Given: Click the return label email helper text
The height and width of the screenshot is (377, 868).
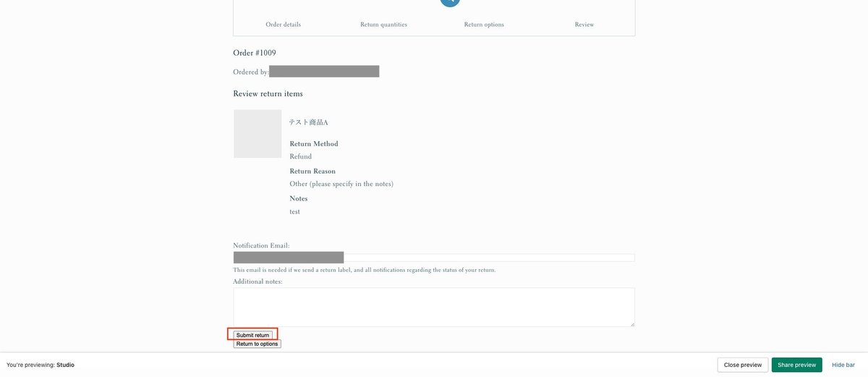Looking at the screenshot, I should click(x=365, y=270).
